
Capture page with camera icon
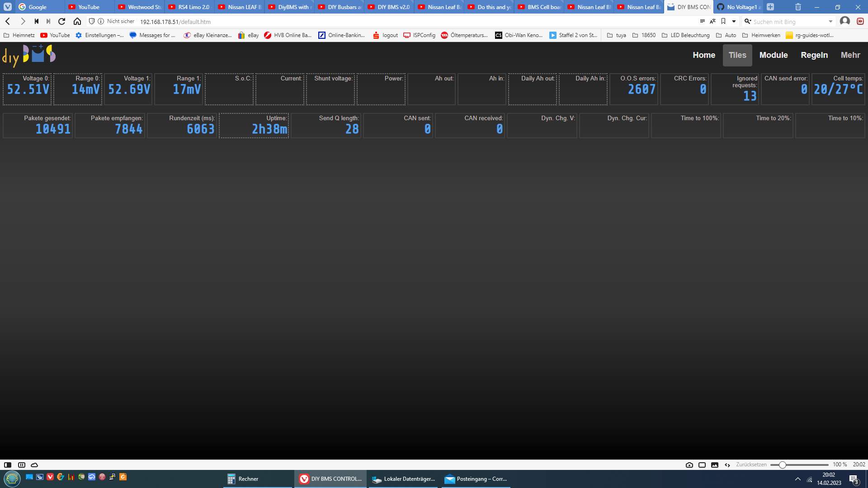coord(689,465)
